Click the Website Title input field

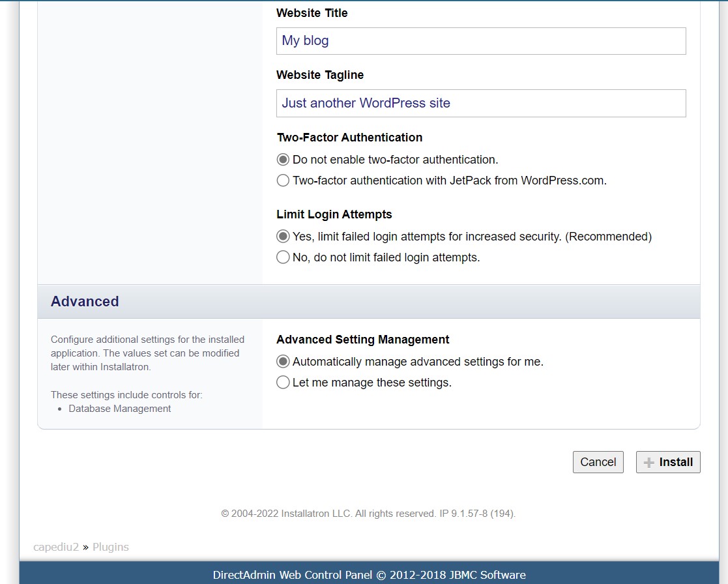(x=480, y=41)
